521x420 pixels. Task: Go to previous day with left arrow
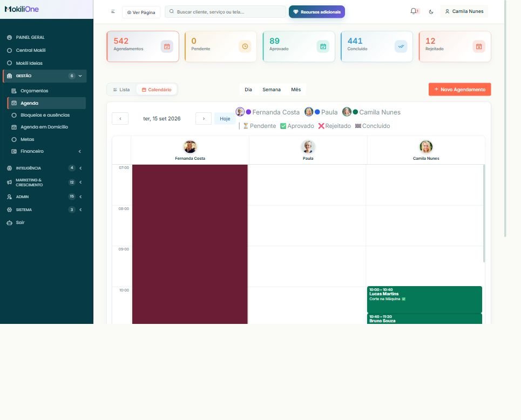[120, 119]
